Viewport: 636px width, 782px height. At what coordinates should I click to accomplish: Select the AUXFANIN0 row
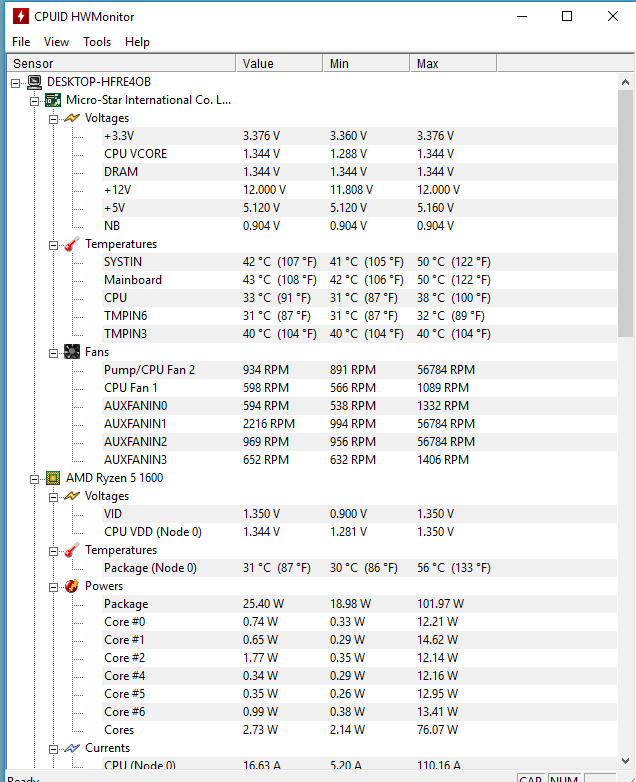coord(359,405)
